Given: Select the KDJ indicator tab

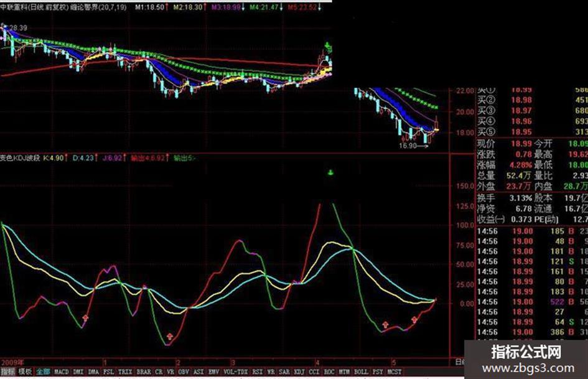Looking at the screenshot, I should [299, 372].
